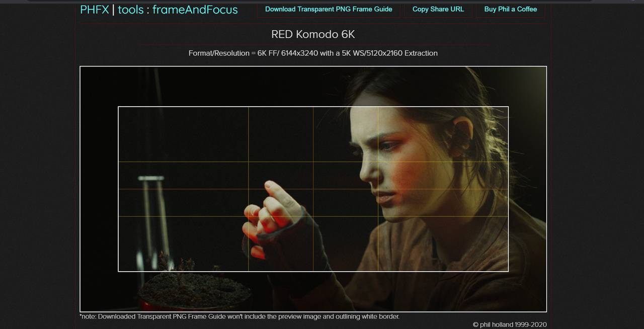Click the Copy Share URL button
This screenshot has width=644, height=329.
[438, 9]
